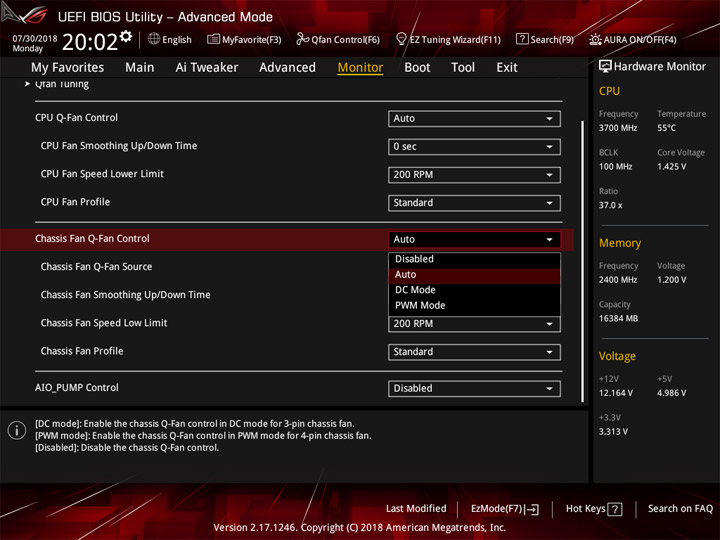Click the EZ Tuning Wizard bulb icon
The height and width of the screenshot is (540, 720).
tap(401, 39)
